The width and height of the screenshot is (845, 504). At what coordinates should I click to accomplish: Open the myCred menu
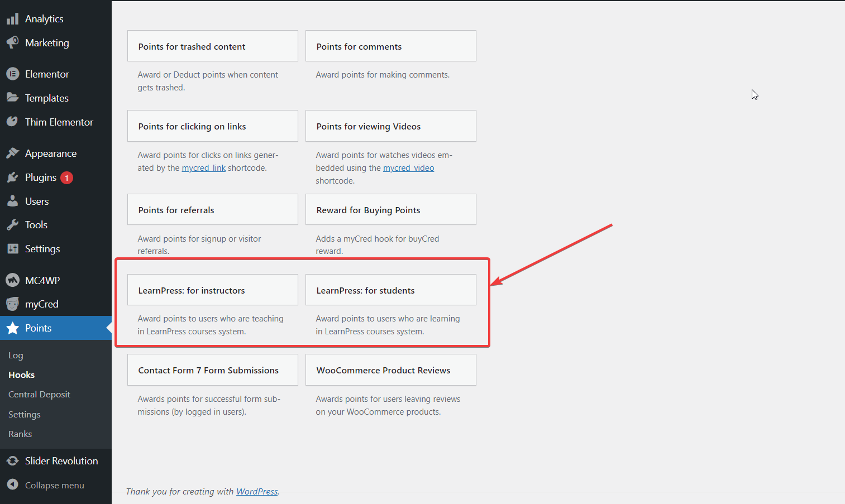(42, 304)
